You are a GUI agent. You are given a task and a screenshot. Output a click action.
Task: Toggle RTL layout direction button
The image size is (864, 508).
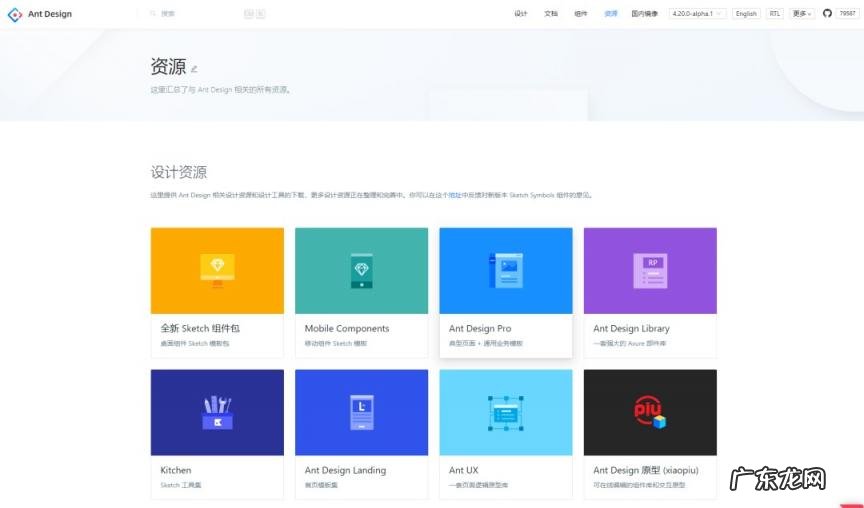click(x=775, y=14)
